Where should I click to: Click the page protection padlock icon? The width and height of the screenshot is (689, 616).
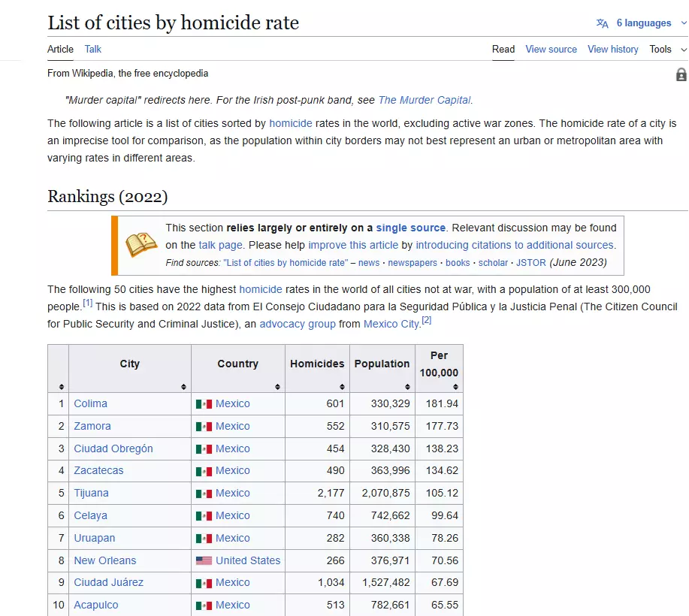point(681,74)
